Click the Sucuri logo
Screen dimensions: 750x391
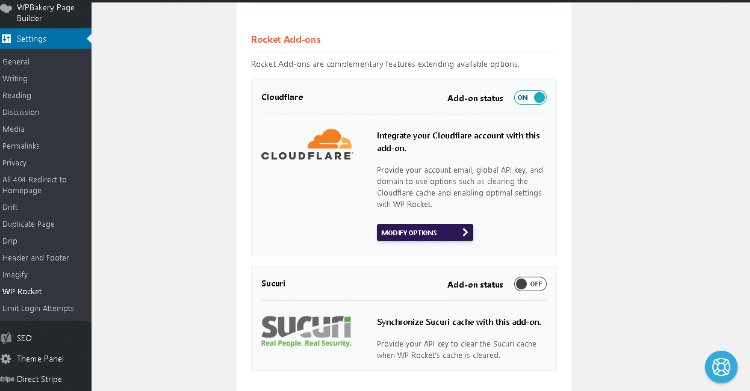[306, 331]
